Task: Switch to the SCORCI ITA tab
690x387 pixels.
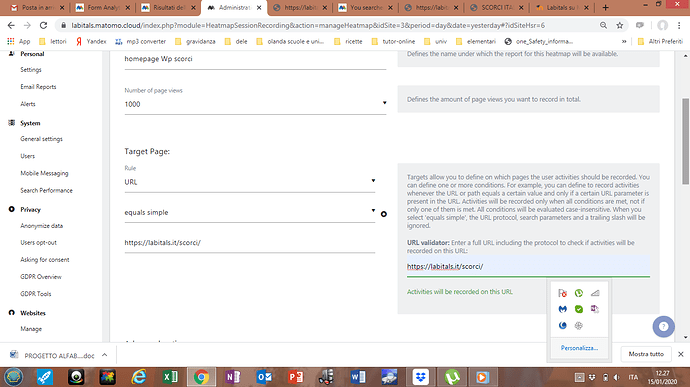Action: coord(497,7)
